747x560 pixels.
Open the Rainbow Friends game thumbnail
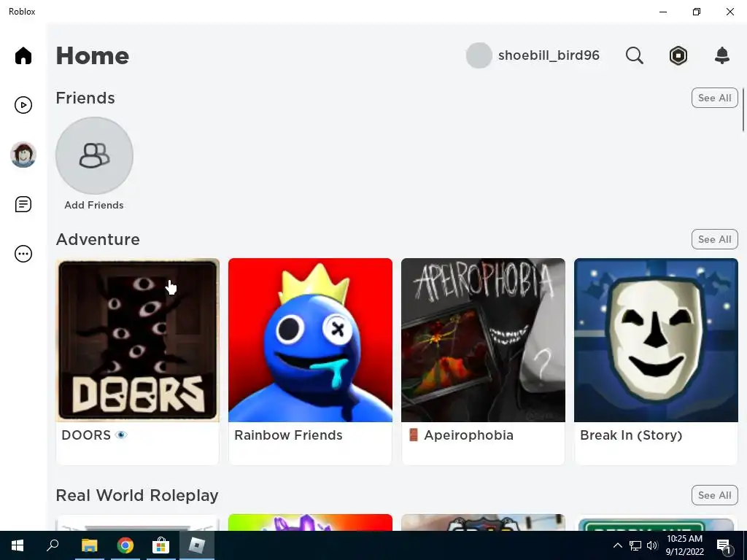click(310, 340)
